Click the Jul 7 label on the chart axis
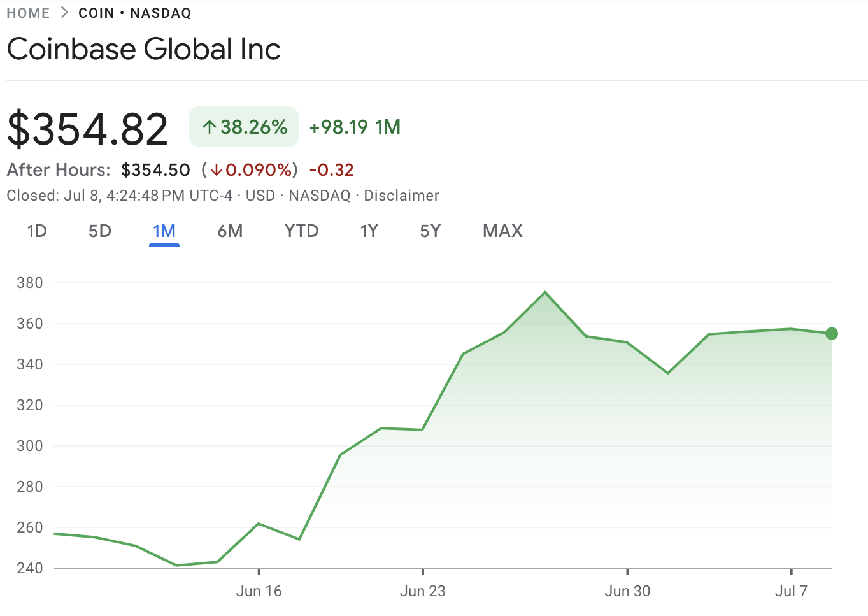The height and width of the screenshot is (616, 868). 791,591
